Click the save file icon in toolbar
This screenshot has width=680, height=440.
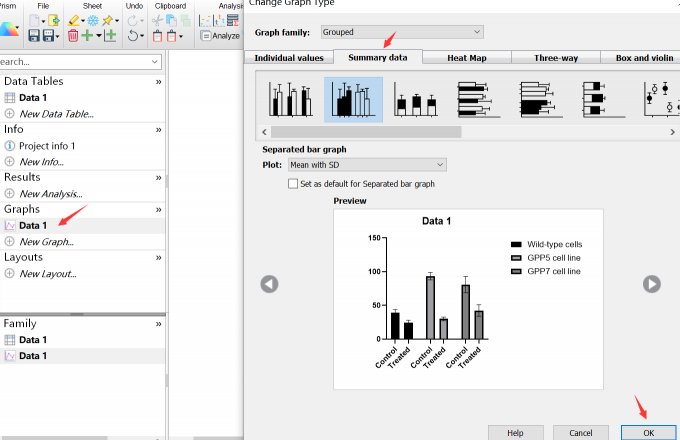pyautogui.click(x=34, y=36)
